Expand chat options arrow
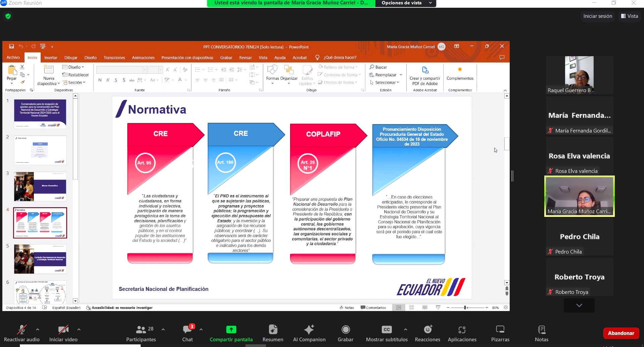The image size is (644, 347). 201,330
